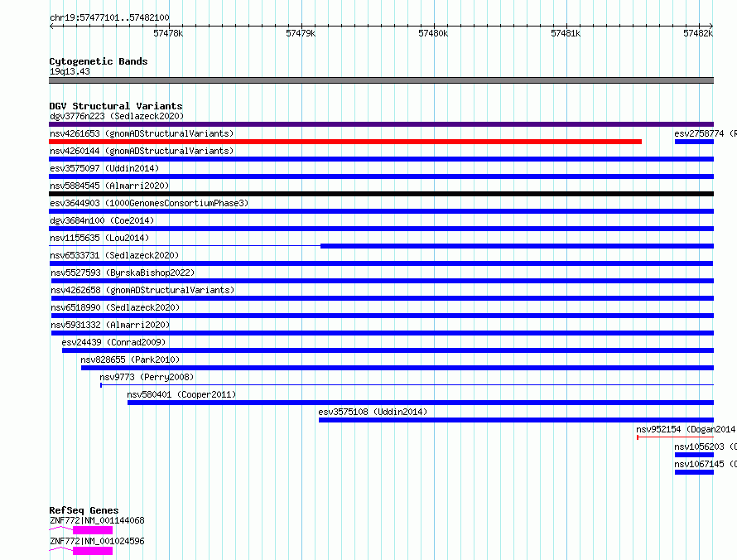The image size is (737, 560).
Task: Open the esv3575097 (Uddin2014) label
Action: [104, 168]
